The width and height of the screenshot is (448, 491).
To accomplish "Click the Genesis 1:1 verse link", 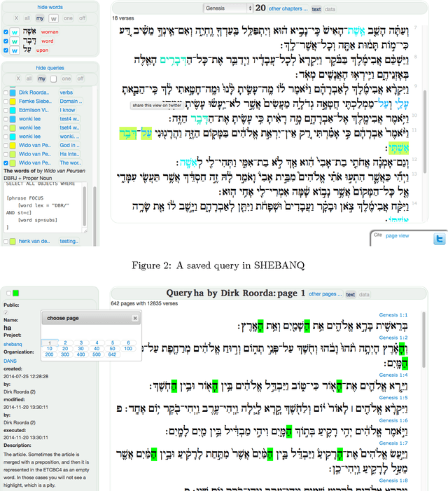I will coord(393,314).
